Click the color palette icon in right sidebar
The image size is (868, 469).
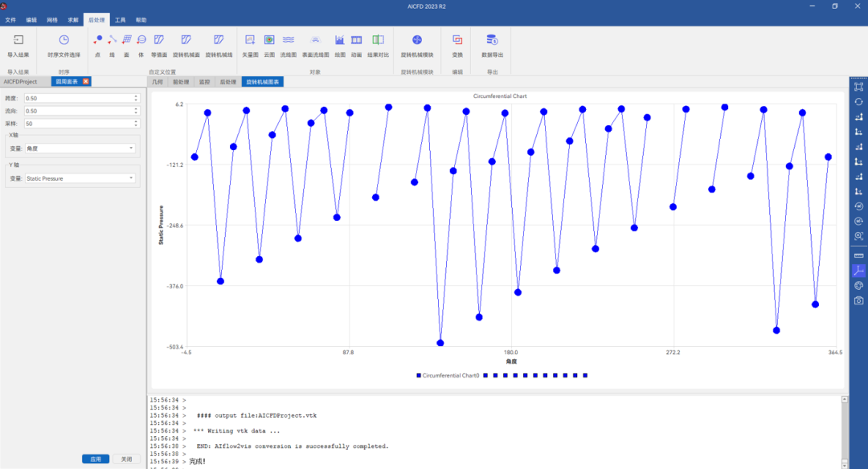coord(858,285)
